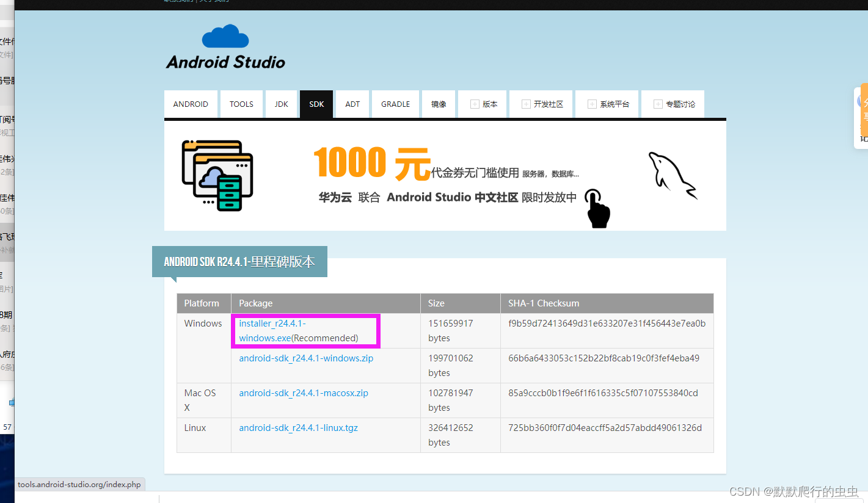Open the JDK navigation tab
Viewport: 868px width, 503px height.
281,104
